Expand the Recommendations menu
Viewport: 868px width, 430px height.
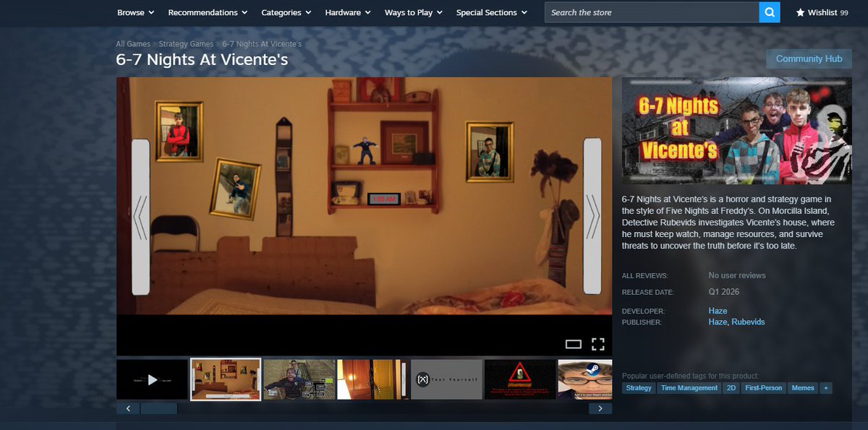(x=208, y=12)
